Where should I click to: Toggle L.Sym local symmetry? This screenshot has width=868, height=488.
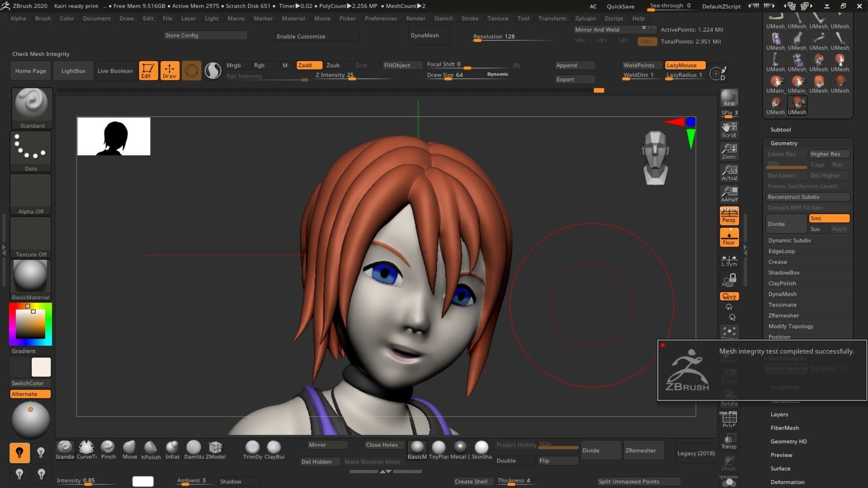pyautogui.click(x=729, y=261)
